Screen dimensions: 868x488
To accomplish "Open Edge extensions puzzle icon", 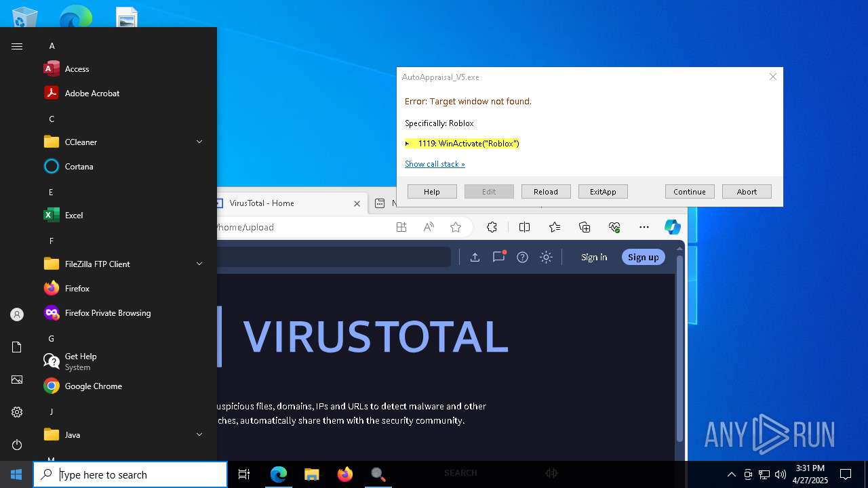I will [x=492, y=227].
